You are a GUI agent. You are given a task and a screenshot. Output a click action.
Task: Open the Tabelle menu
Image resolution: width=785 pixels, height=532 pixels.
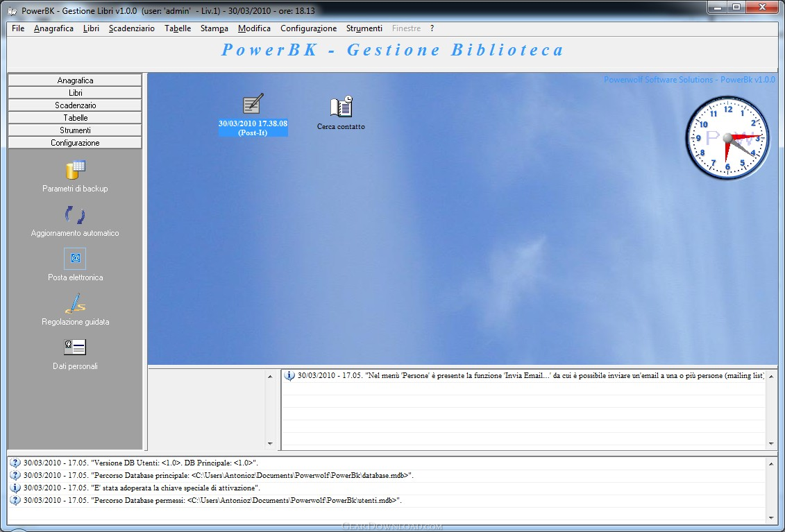(178, 28)
